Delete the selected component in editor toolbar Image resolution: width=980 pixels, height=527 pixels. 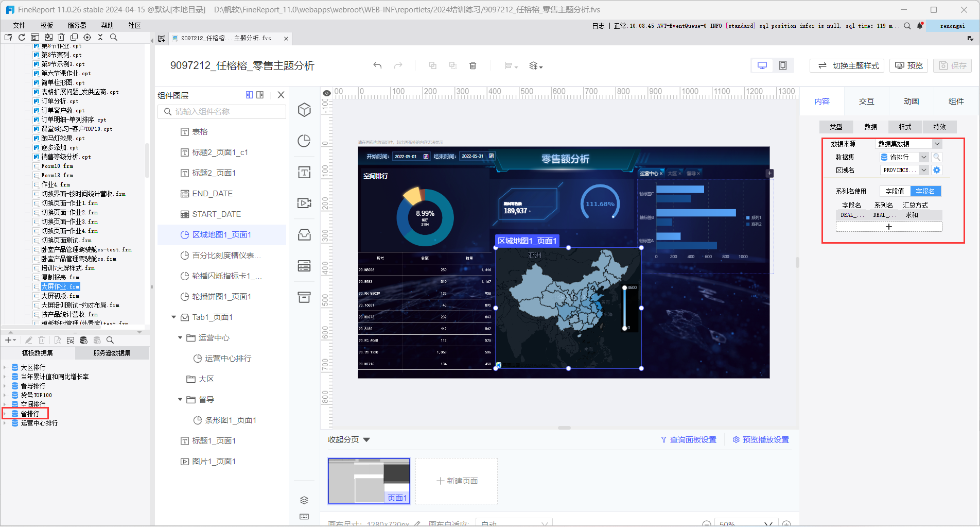pos(473,65)
